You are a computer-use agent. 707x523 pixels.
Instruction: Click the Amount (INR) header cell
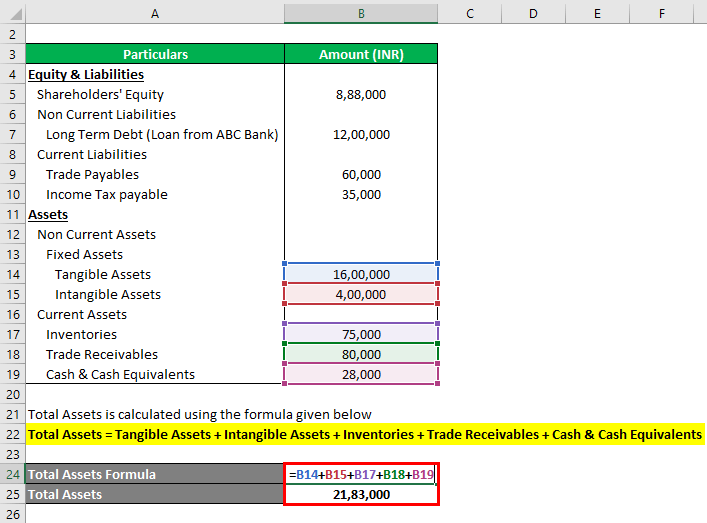(x=361, y=54)
